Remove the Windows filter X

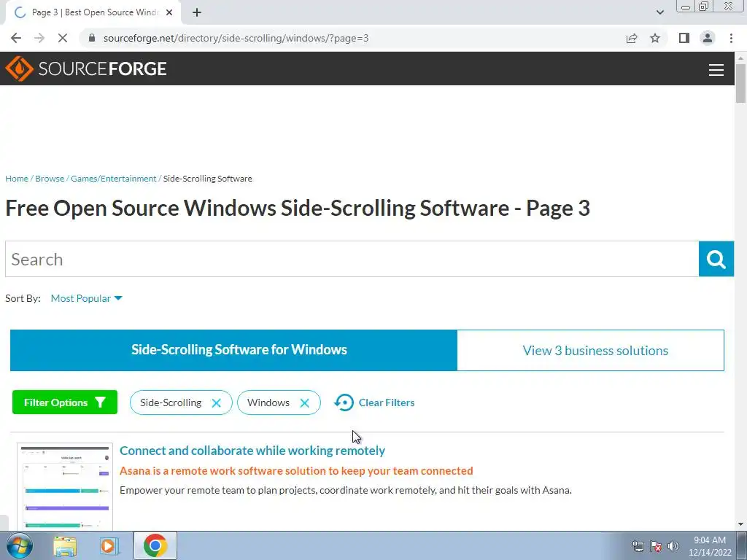304,402
